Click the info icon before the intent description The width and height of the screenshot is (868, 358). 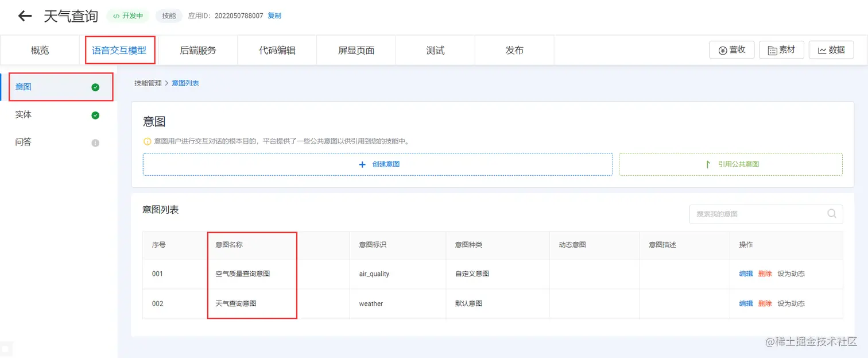(x=147, y=141)
